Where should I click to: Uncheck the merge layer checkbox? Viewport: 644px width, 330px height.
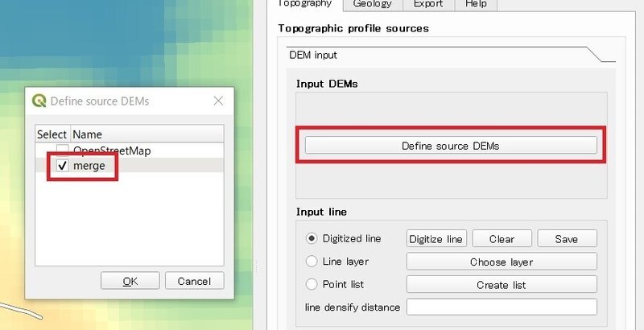point(63,166)
